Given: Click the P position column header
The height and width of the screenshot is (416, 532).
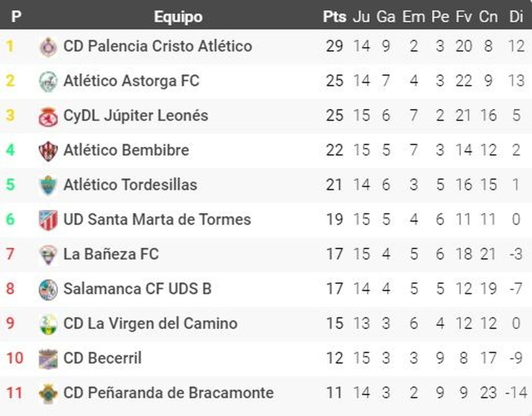Looking at the screenshot, I should [16, 17].
